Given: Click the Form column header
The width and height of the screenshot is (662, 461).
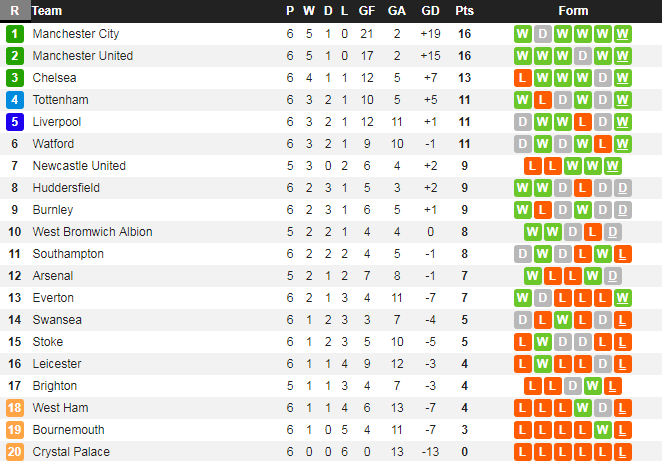Looking at the screenshot, I should point(573,11).
